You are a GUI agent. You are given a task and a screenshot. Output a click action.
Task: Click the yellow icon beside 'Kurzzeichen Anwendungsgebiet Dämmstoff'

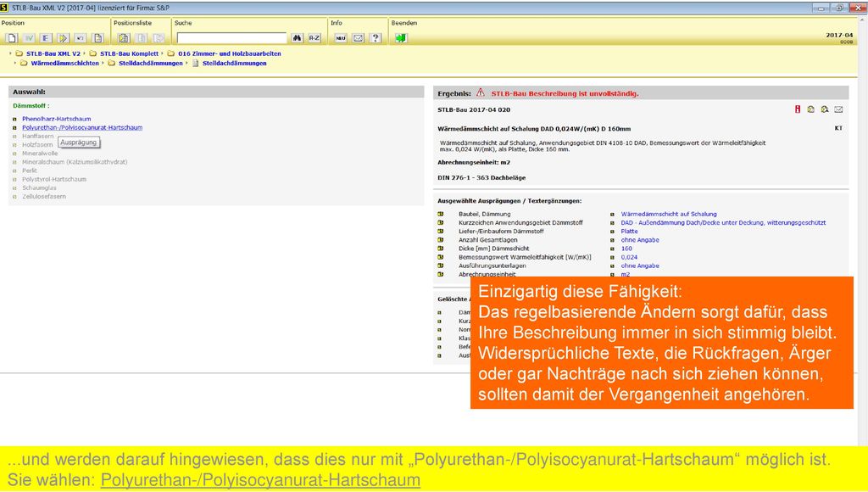[x=441, y=223]
